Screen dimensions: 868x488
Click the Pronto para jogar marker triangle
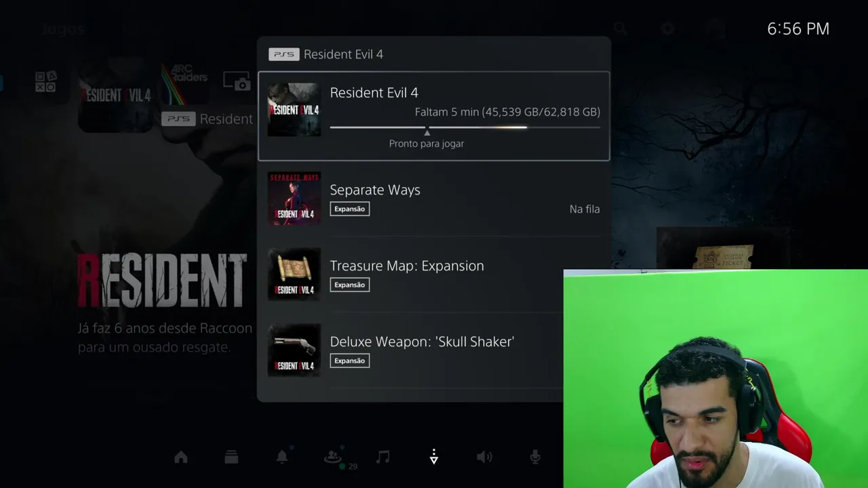427,133
